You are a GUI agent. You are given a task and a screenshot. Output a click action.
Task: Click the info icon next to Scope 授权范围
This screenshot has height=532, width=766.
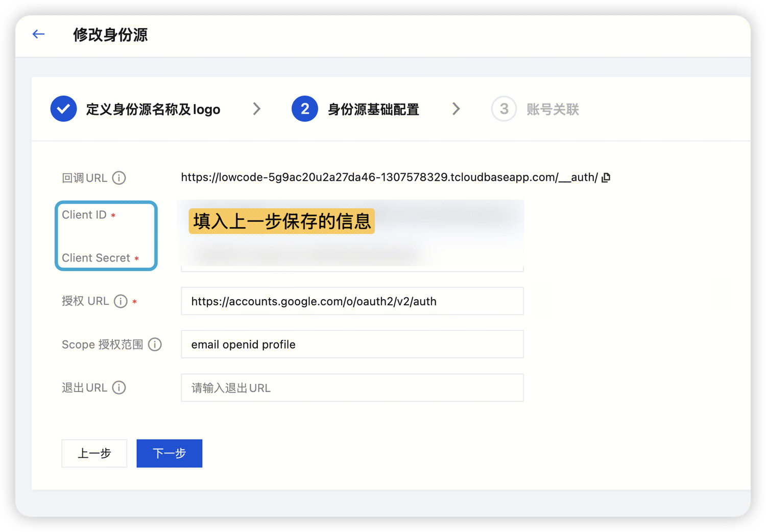[155, 345]
